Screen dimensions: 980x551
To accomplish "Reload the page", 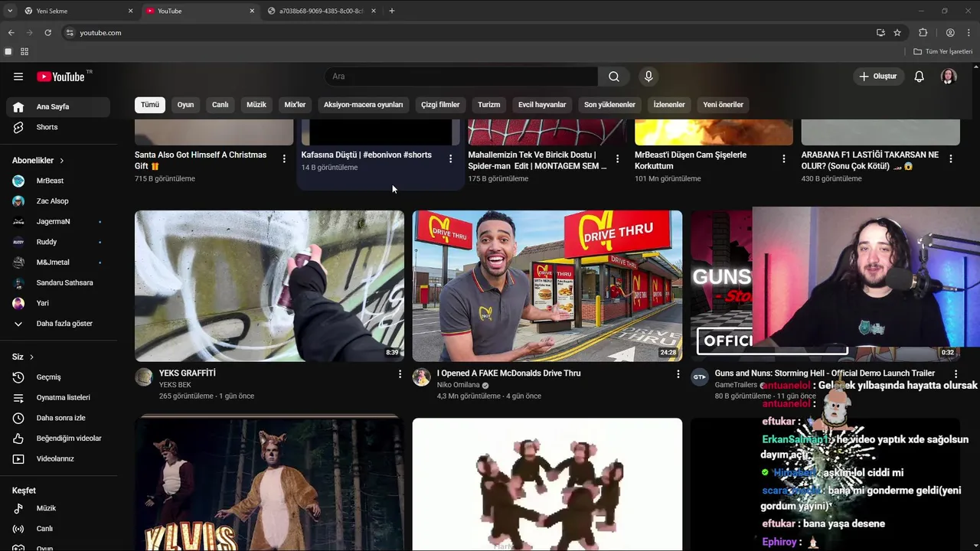I will coord(47,33).
